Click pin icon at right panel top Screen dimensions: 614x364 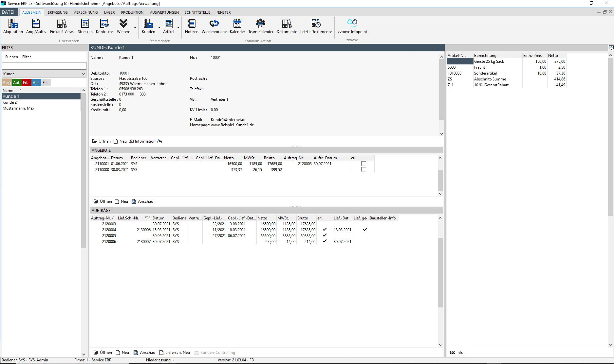(x=611, y=48)
